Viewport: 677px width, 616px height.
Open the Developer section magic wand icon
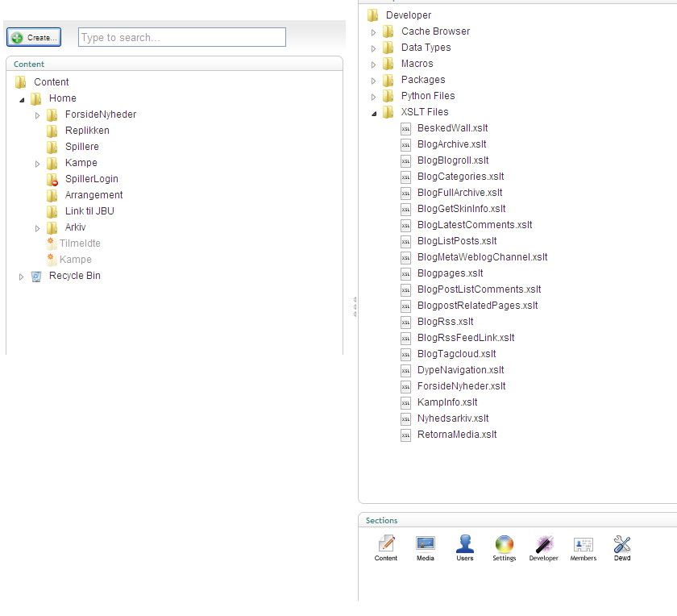click(x=544, y=544)
